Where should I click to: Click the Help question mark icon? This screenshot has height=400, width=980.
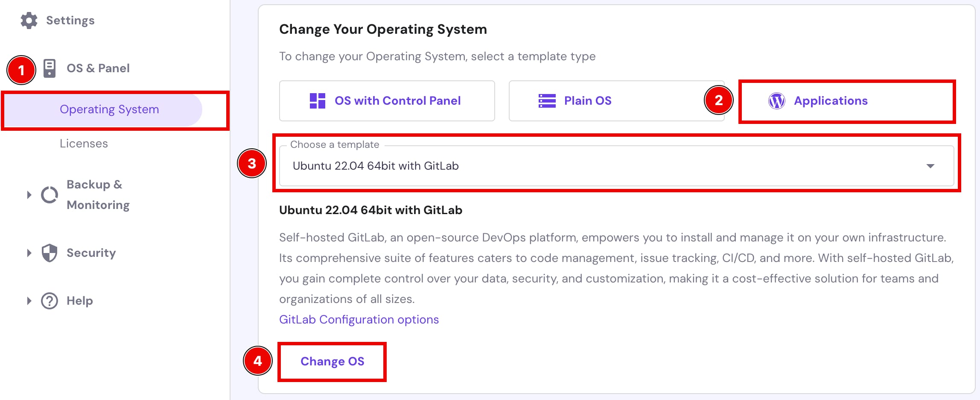point(49,300)
